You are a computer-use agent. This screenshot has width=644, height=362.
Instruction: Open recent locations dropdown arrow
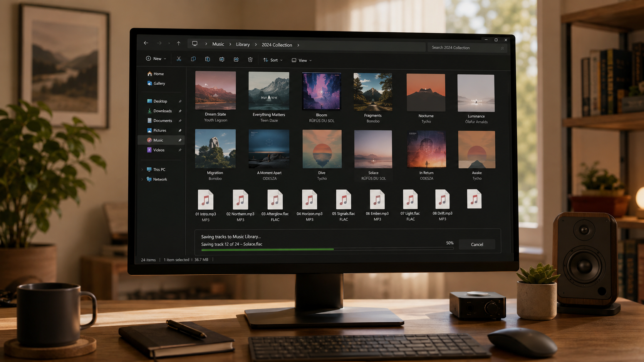coord(169,43)
